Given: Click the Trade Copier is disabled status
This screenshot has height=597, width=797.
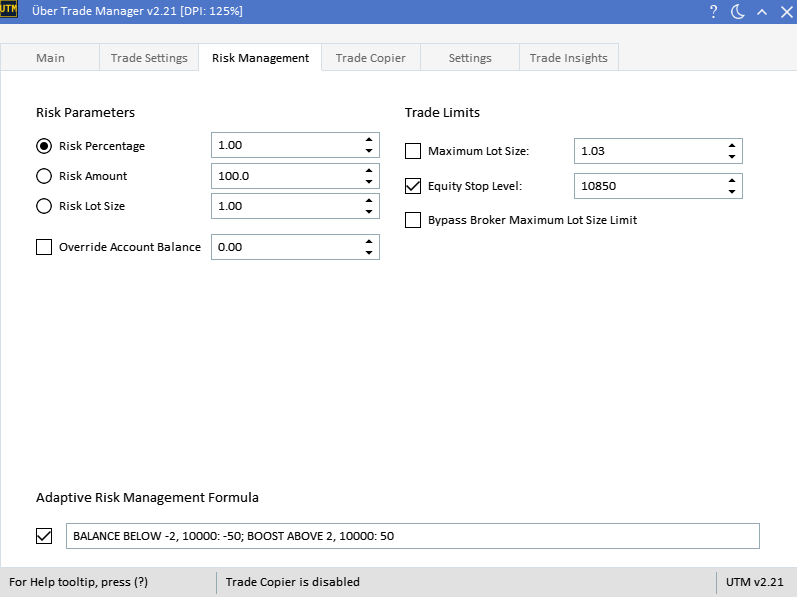Looking at the screenshot, I should 292,582.
